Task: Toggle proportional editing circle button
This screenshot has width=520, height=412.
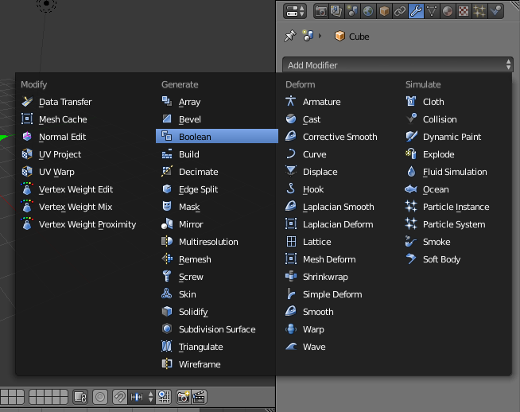Action: coord(100,397)
